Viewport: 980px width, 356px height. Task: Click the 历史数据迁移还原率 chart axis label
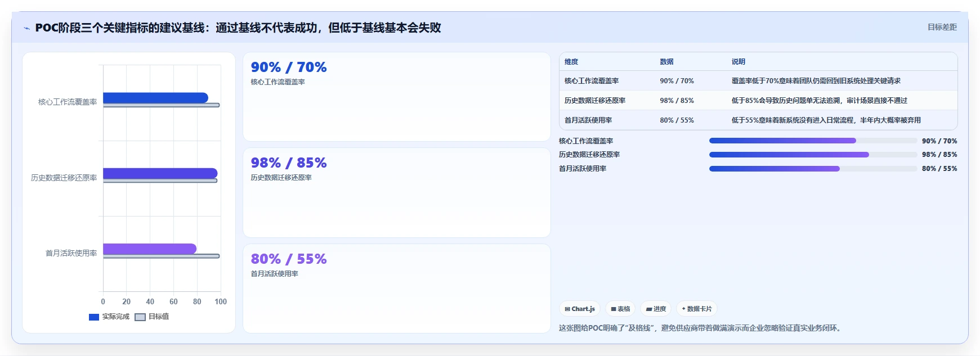pyautogui.click(x=64, y=178)
